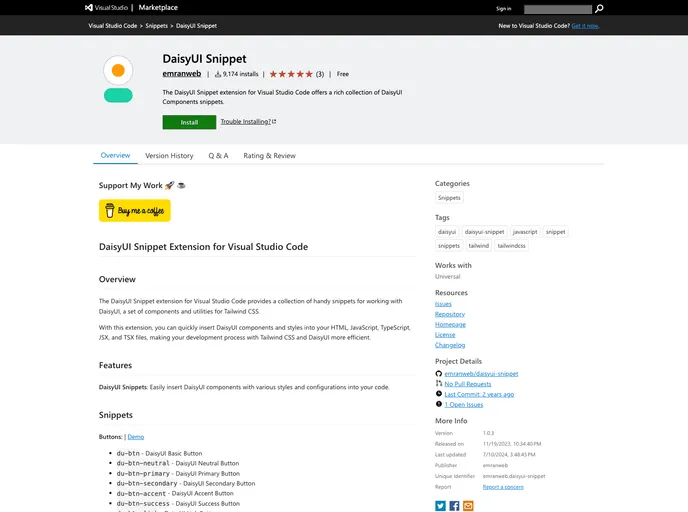
Task: Click the du-btn-neutral snippet entry
Action: (x=178, y=463)
